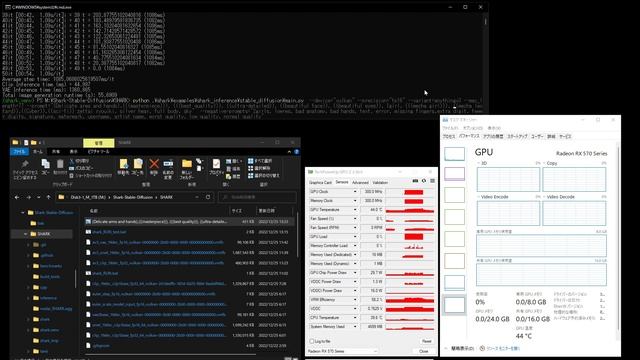The height and width of the screenshot is (360, 640).
Task: Collapse the Explorer ribbon with the chevron
Action: point(289,151)
